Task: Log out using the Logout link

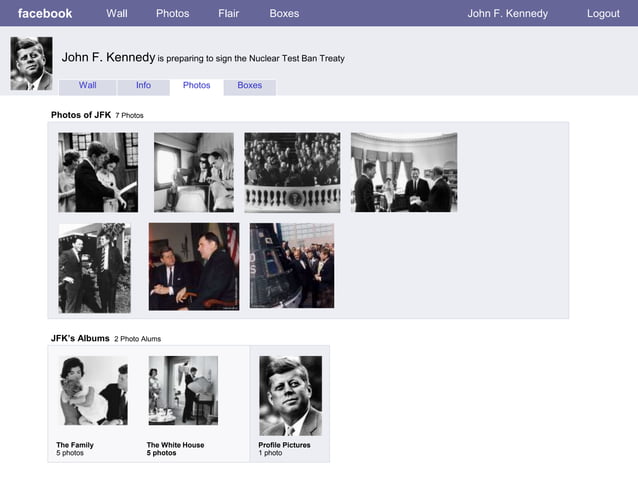Action: 603,14
